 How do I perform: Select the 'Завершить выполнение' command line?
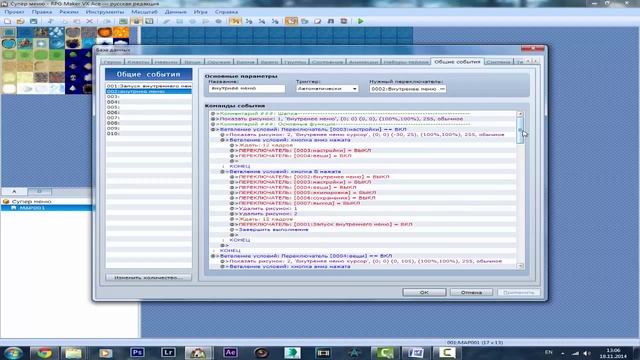pos(273,229)
